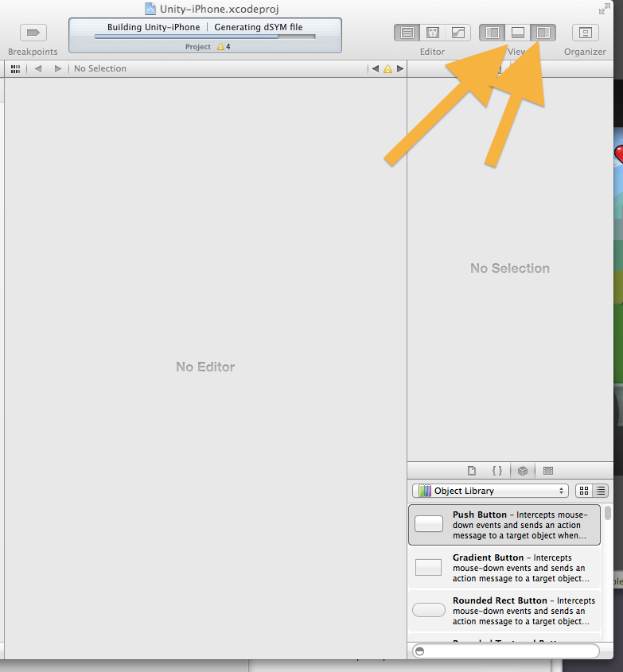
Task: Toggle the Breakpoints button
Action: click(33, 33)
